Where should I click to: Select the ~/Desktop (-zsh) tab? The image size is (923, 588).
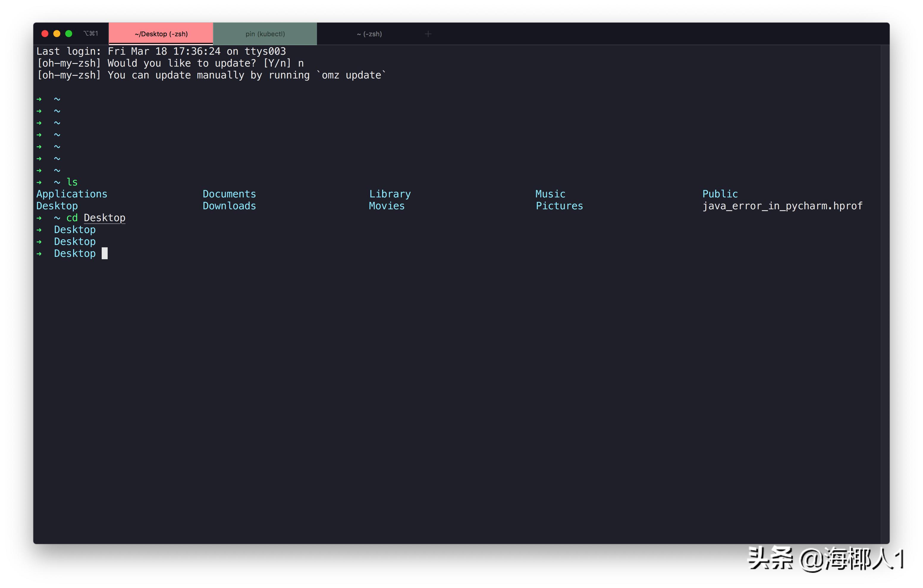(x=161, y=34)
